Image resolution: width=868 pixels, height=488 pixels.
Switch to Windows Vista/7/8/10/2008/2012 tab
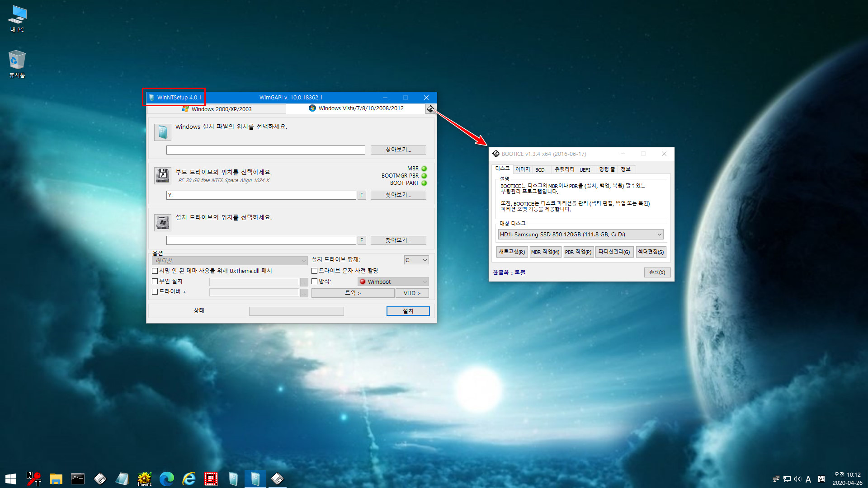tap(356, 108)
